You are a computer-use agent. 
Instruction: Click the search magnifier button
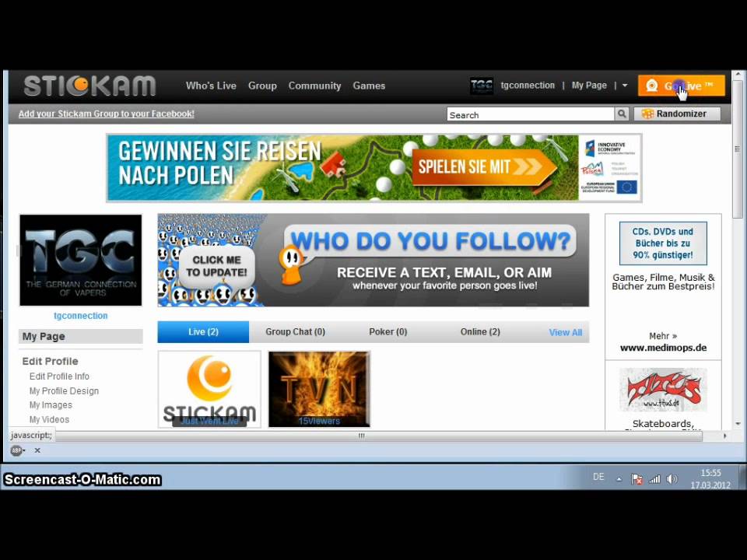(x=621, y=114)
